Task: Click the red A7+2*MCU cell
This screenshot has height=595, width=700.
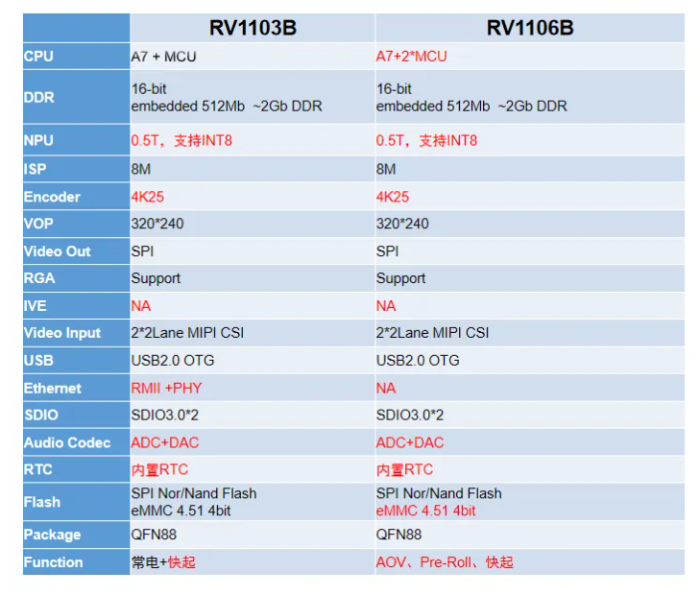Action: [411, 57]
